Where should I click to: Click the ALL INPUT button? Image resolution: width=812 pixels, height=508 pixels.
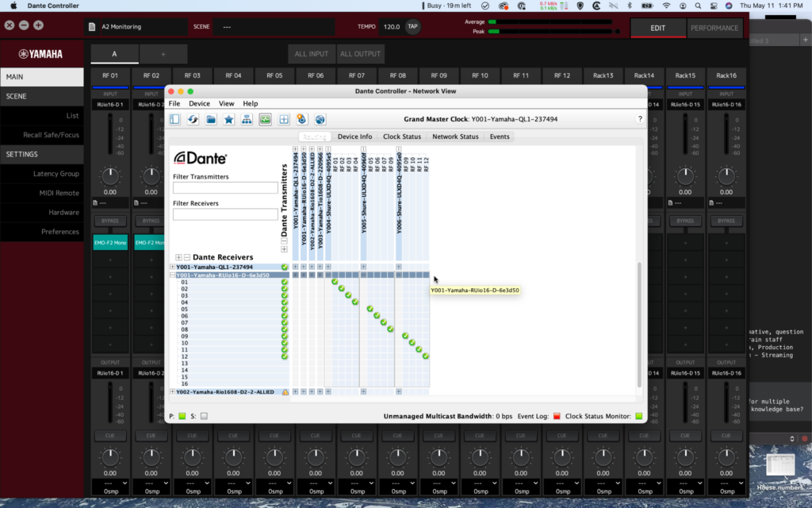click(311, 54)
